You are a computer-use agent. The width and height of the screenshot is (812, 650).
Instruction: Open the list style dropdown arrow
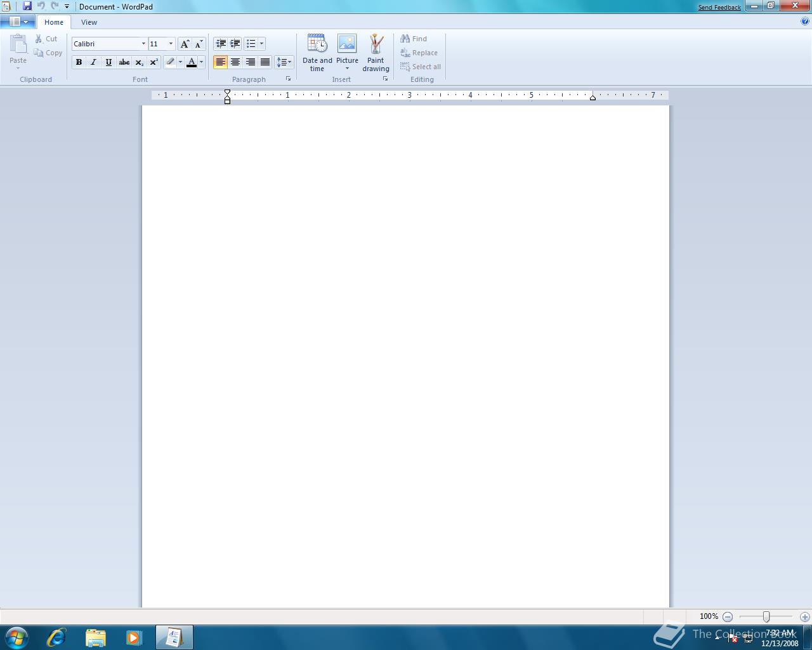[x=261, y=44]
